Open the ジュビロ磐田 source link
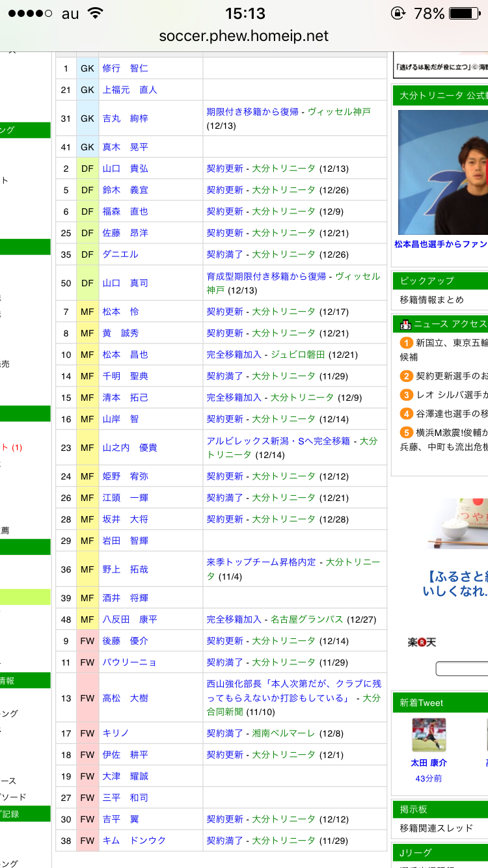 [x=297, y=355]
